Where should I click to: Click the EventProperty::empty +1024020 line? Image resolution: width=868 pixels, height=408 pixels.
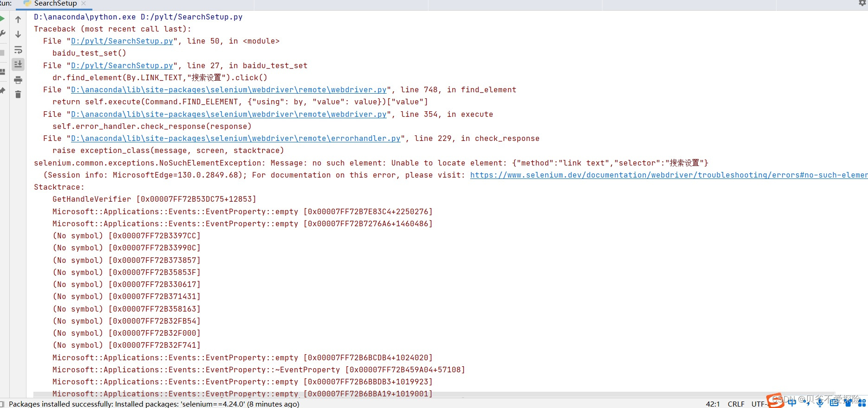[x=242, y=358]
